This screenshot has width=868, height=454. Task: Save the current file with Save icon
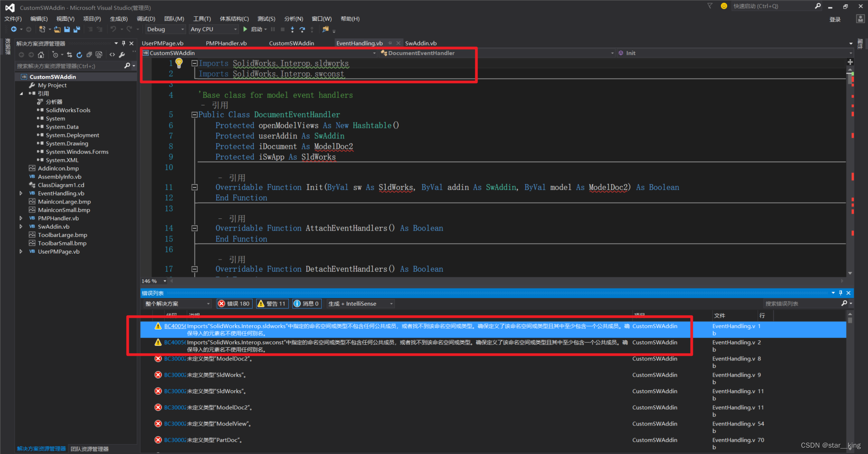tap(67, 29)
